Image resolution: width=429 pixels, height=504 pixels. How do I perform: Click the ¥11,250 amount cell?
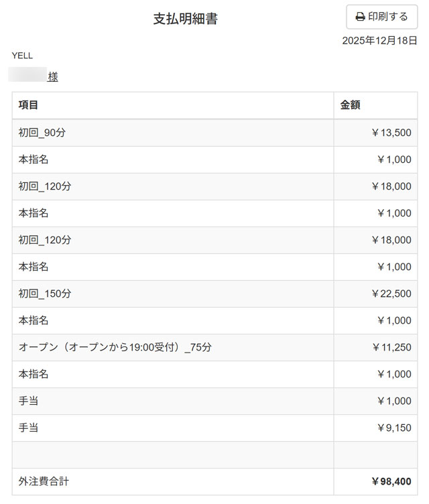[391, 347]
